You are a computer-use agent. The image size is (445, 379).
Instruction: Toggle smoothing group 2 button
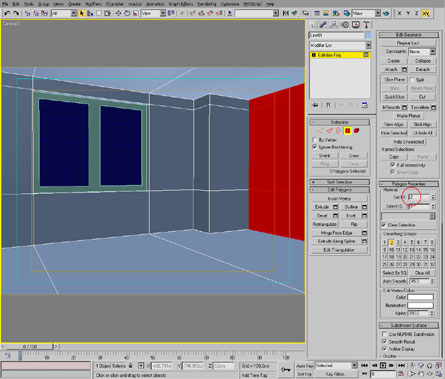392,242
